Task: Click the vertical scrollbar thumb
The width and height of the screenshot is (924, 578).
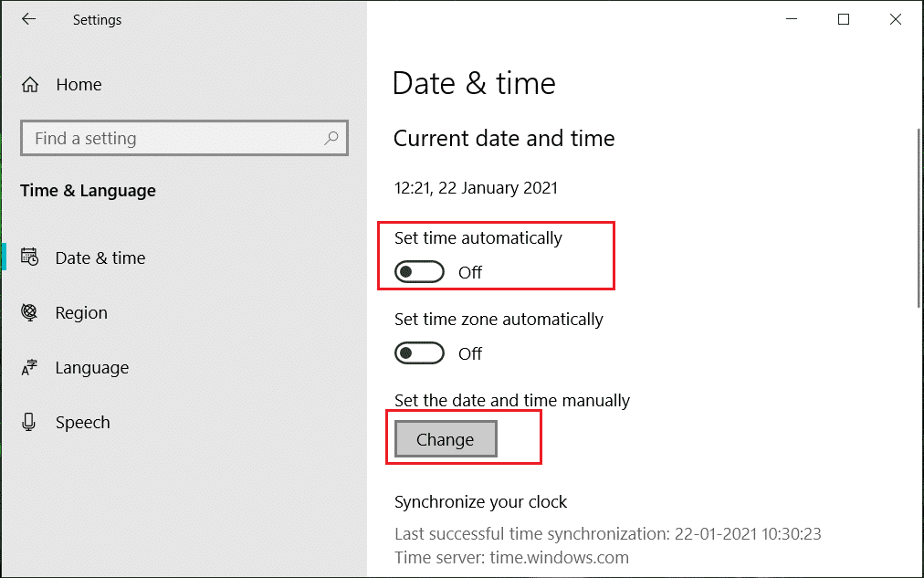Action: click(919, 219)
